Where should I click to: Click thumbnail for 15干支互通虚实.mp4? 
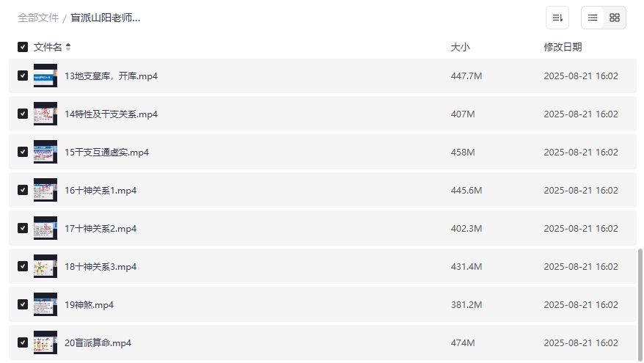point(45,152)
